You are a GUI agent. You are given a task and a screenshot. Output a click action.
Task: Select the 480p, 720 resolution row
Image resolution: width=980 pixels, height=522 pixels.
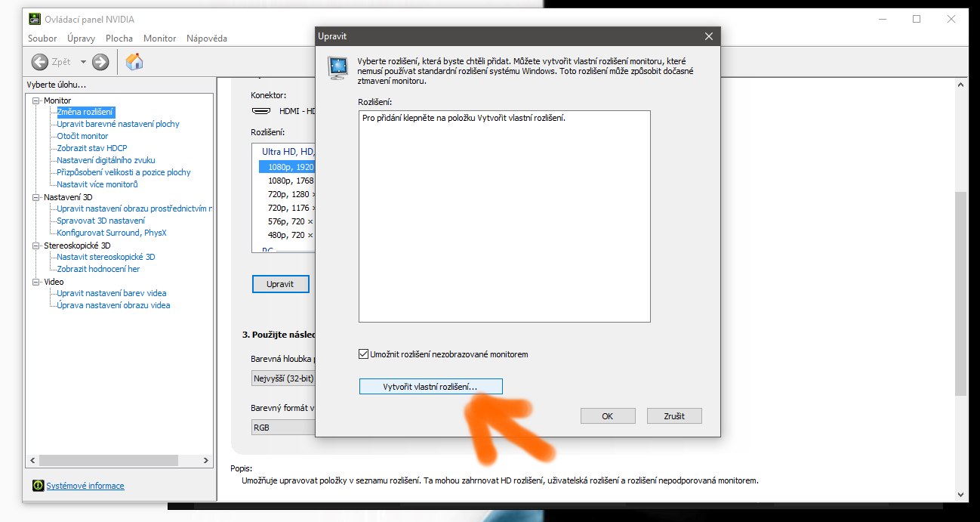coord(287,235)
